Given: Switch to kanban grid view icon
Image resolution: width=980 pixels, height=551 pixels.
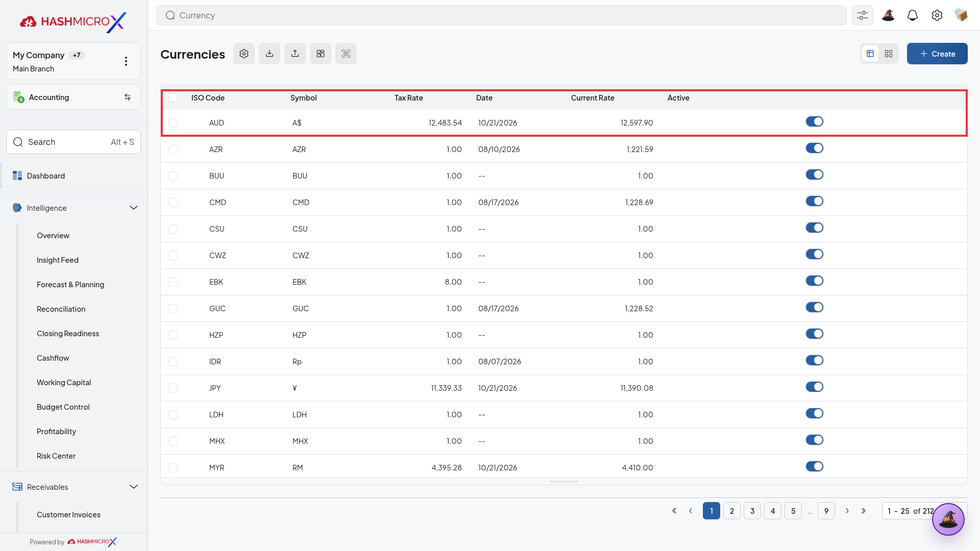Looking at the screenshot, I should click(889, 54).
